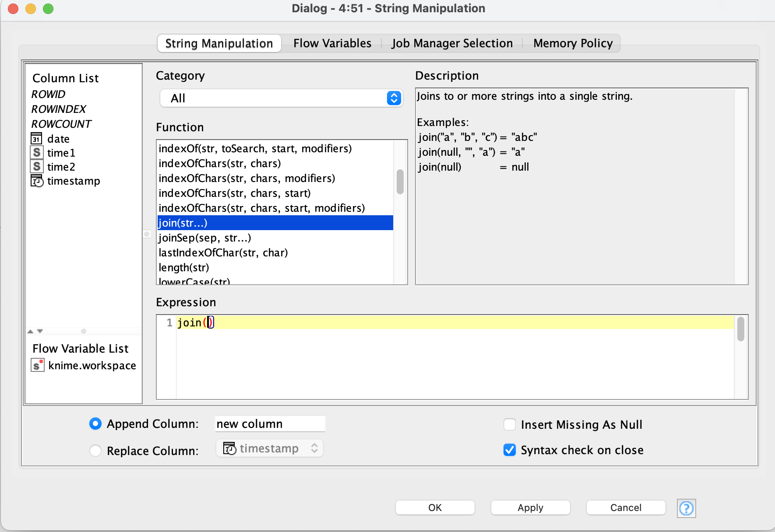Select indexOfChars(str, chars, start, modifiers) function
The width and height of the screenshot is (775, 532).
[275, 208]
